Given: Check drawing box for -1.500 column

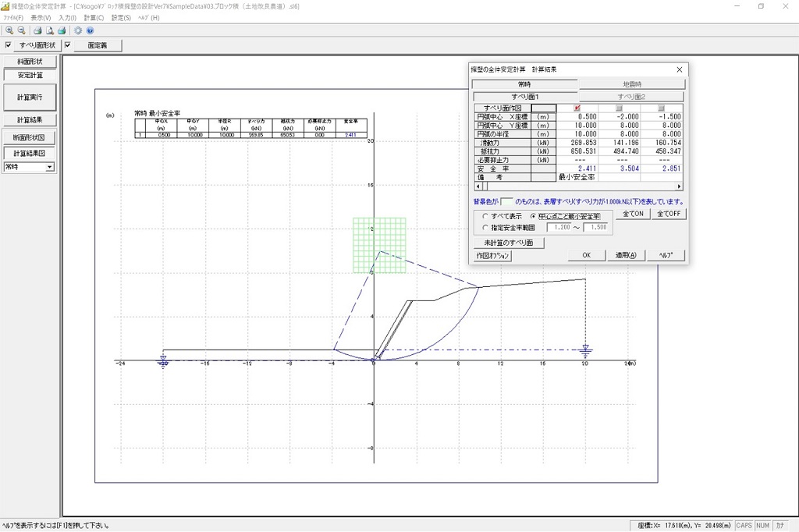Looking at the screenshot, I should tap(662, 108).
